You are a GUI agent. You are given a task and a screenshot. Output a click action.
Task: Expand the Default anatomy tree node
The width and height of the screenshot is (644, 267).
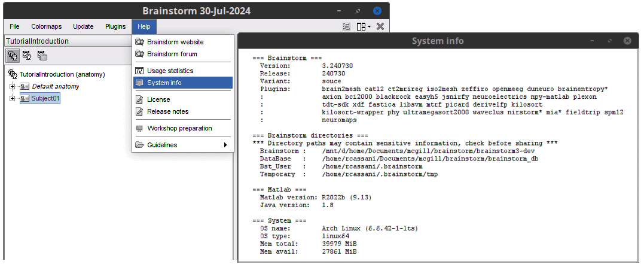(13, 87)
